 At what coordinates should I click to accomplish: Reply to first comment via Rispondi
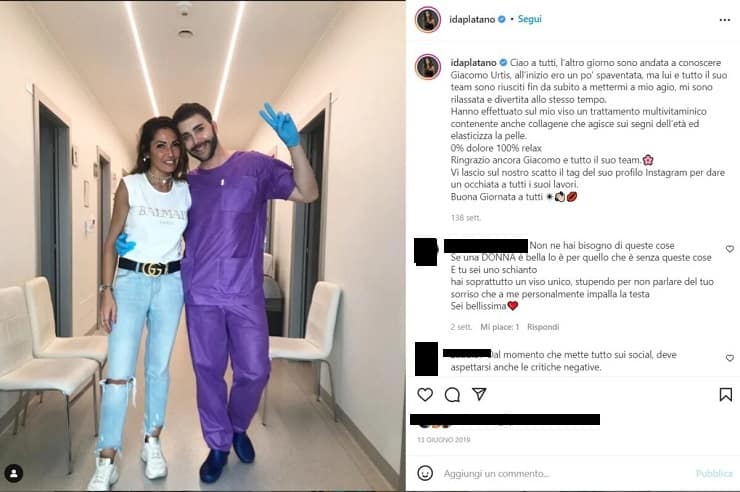tap(543, 326)
